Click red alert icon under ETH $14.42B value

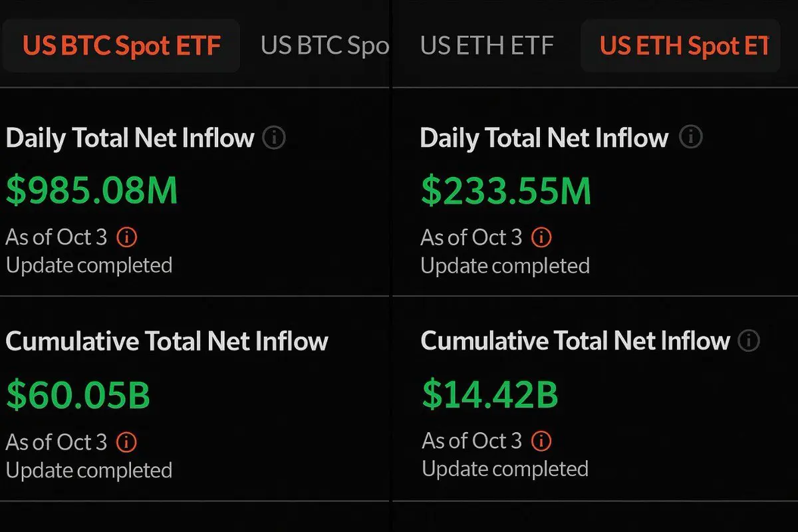(541, 440)
